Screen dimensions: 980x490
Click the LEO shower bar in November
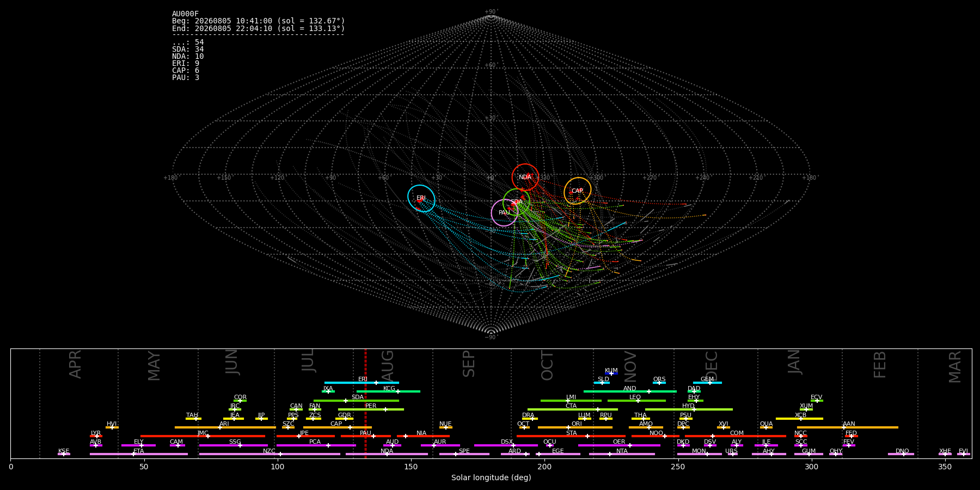coord(636,401)
